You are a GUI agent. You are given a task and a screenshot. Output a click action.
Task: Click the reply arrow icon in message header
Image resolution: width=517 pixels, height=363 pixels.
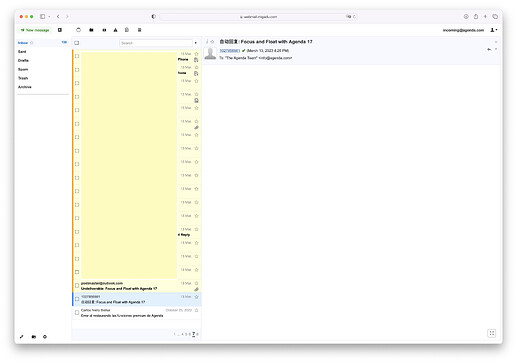pos(489,49)
